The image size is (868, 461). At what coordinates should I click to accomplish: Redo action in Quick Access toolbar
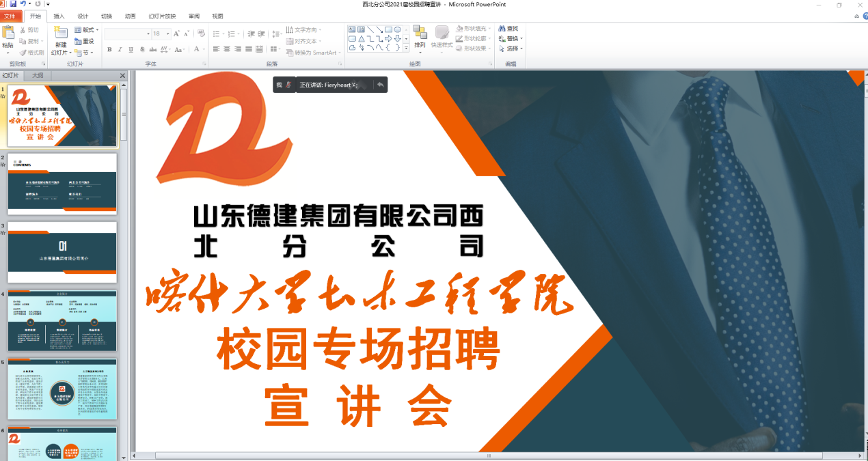pyautogui.click(x=38, y=4)
